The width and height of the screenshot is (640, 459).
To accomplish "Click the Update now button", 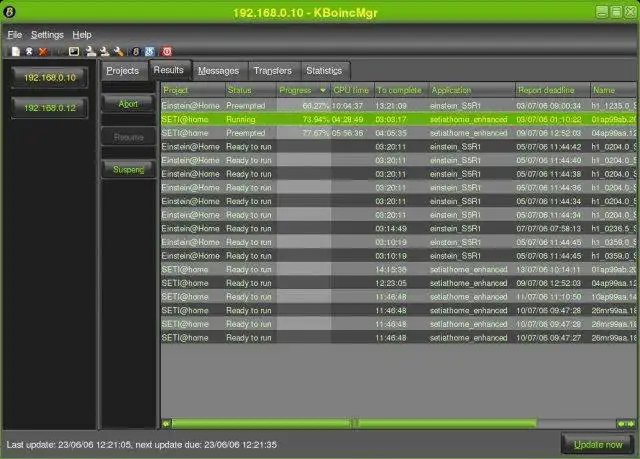I will [598, 444].
